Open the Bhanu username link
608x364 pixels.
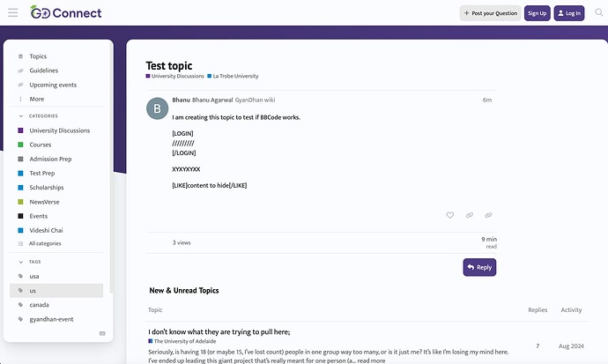pos(182,100)
